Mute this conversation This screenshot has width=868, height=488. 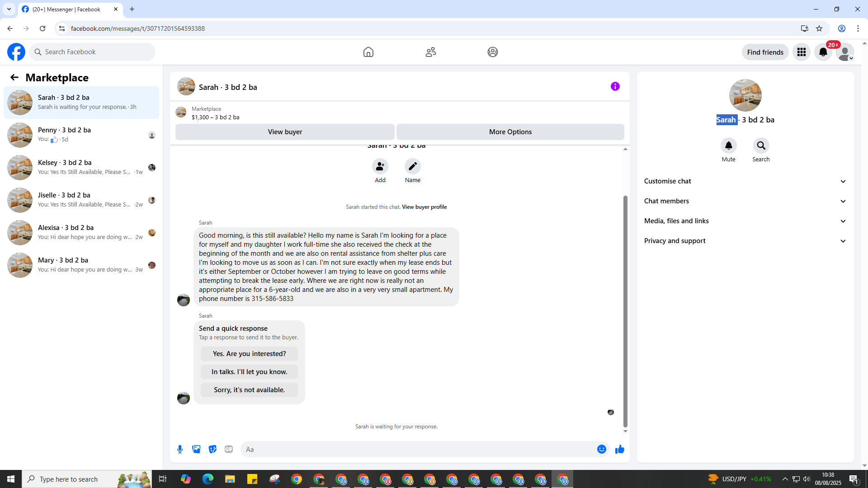click(x=728, y=145)
